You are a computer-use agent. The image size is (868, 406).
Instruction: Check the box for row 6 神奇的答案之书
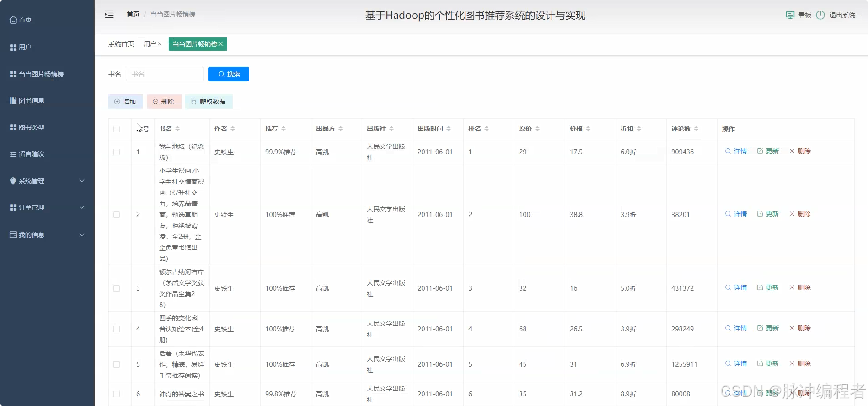117,394
